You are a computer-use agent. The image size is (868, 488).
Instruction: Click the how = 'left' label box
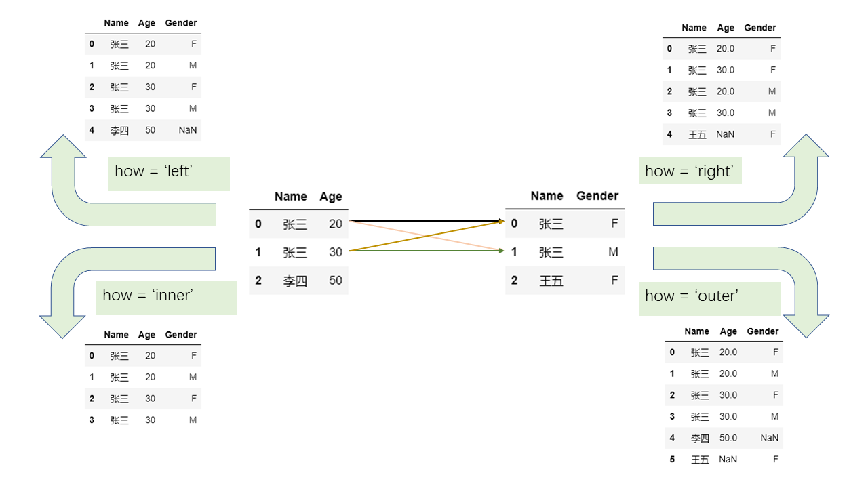pos(168,174)
